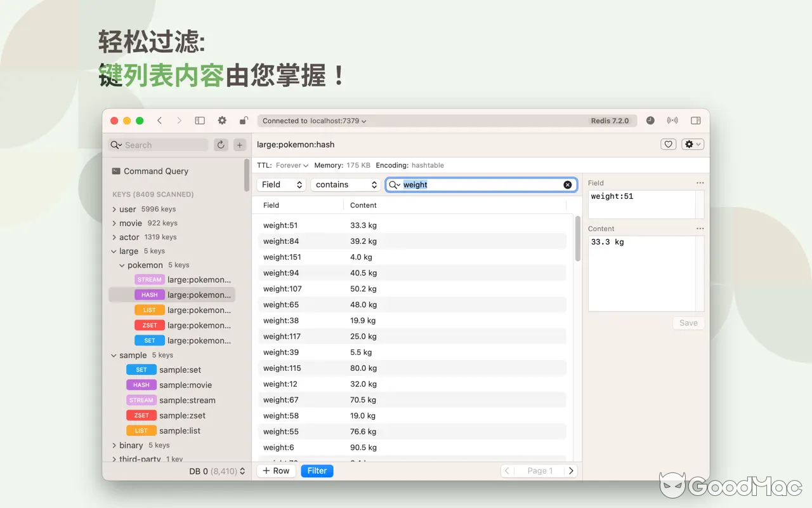Refresh the key list with the reload icon
812x508 pixels.
click(221, 145)
